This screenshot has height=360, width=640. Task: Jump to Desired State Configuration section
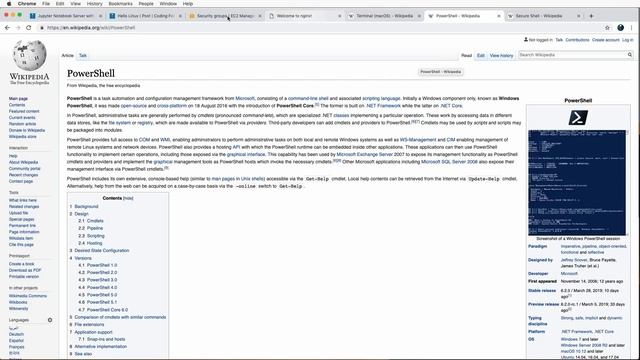pos(102,251)
